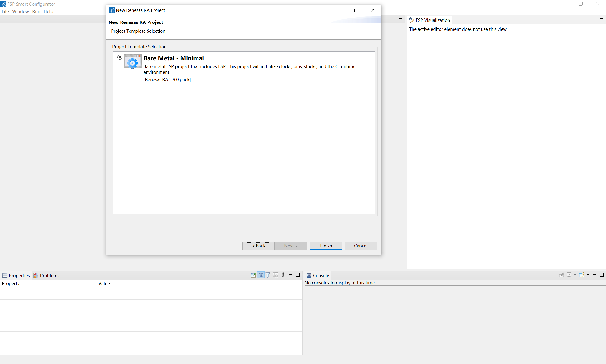Click the Property column header
Screen dimensions: 606x364
pyautogui.click(x=49, y=283)
